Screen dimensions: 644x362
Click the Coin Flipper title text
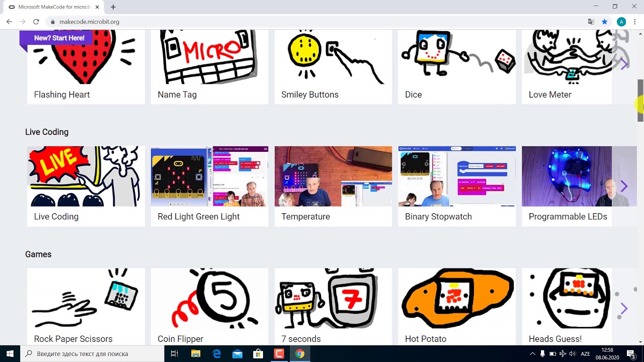[181, 339]
